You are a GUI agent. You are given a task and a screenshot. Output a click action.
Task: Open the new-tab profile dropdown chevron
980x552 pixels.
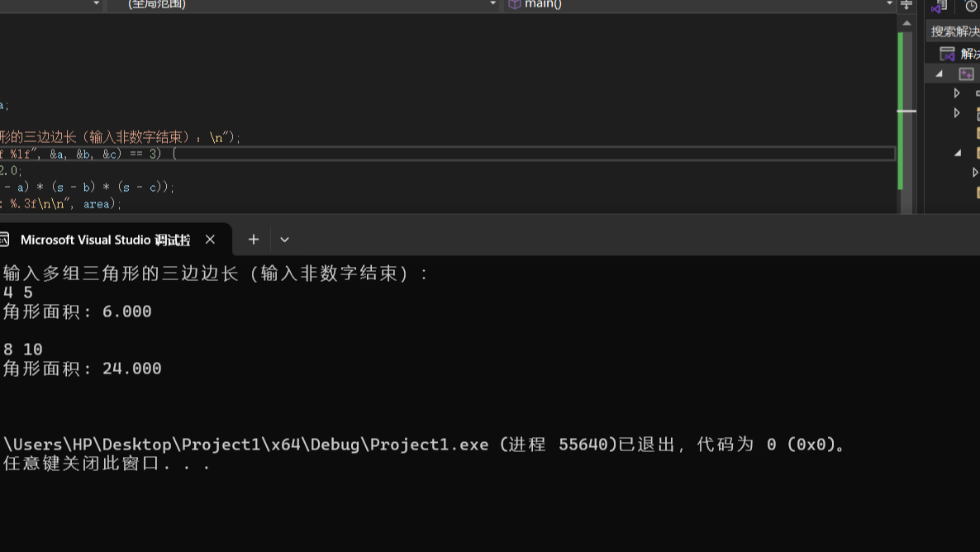tap(284, 240)
